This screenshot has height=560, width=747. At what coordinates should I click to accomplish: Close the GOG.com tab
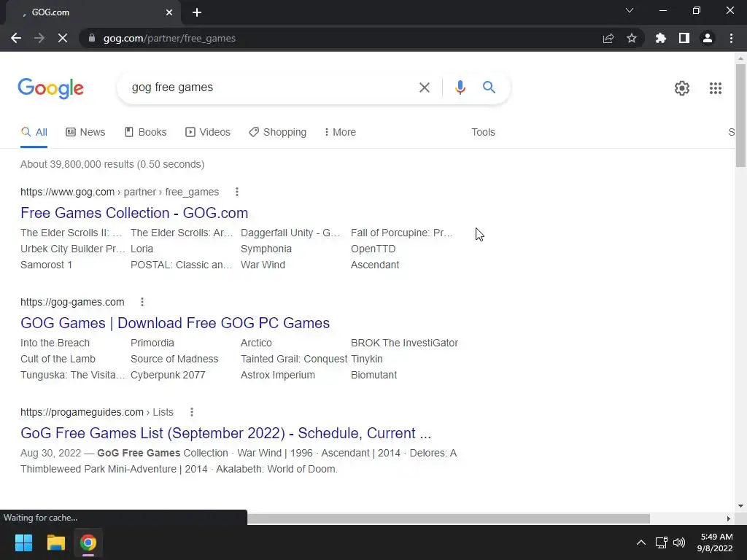click(169, 12)
